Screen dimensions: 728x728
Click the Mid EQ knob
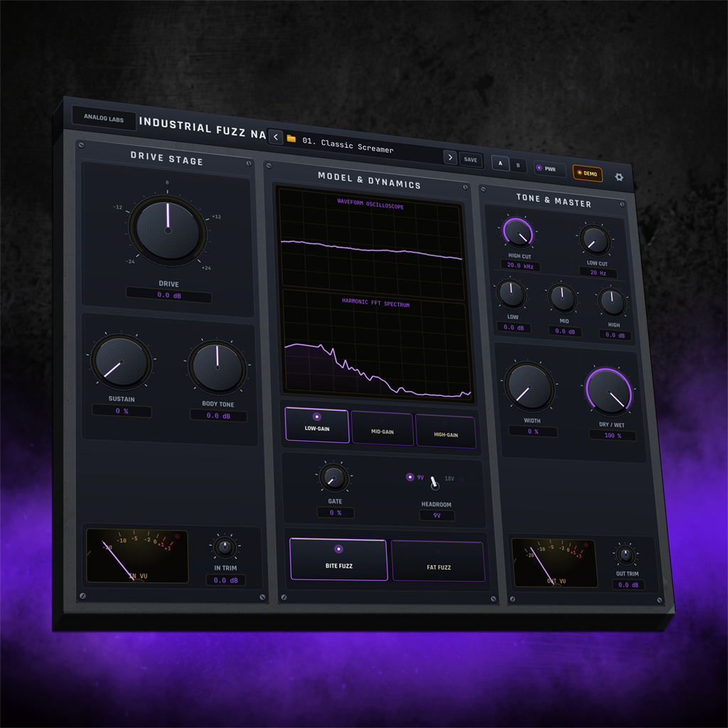[562, 298]
